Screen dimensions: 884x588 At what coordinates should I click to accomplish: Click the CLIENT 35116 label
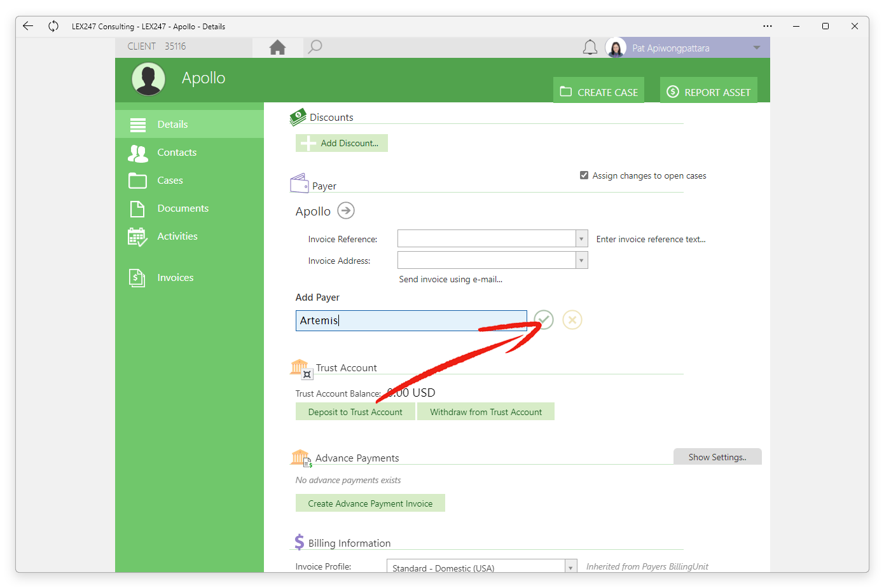pos(156,46)
